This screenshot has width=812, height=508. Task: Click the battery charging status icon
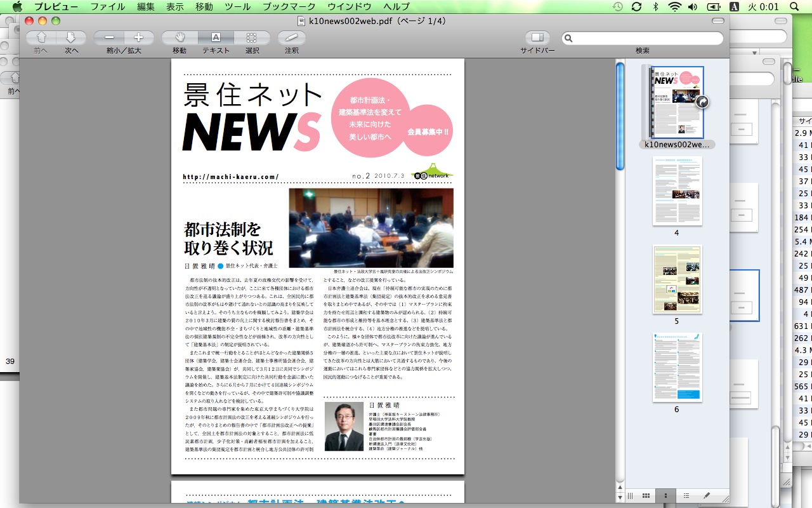coord(714,7)
